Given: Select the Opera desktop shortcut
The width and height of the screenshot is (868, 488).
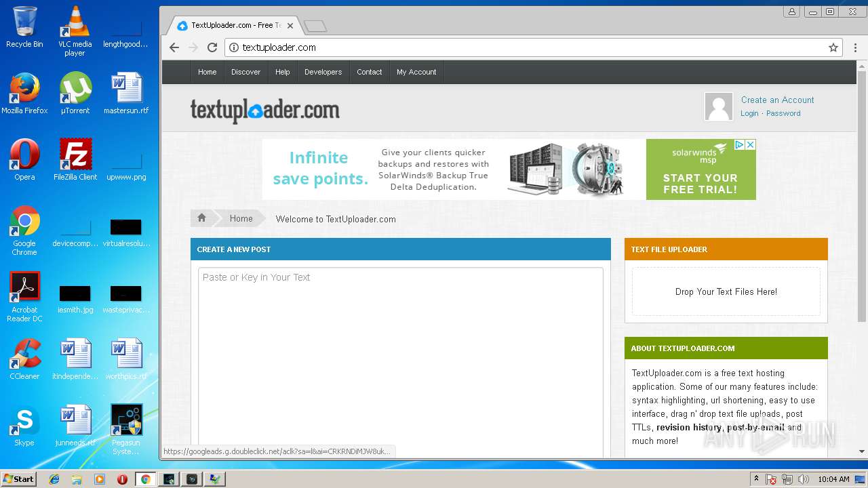Looking at the screenshot, I should 24,159.
